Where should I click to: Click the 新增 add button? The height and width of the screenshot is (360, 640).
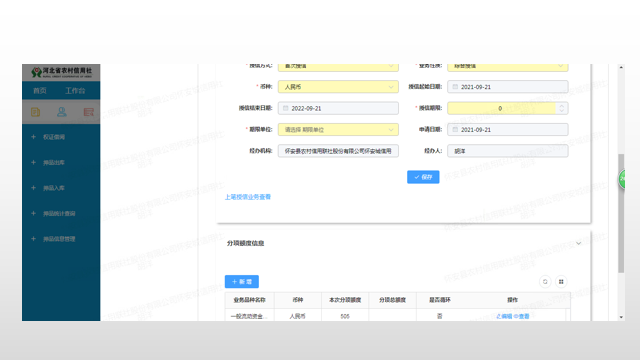[x=242, y=282]
